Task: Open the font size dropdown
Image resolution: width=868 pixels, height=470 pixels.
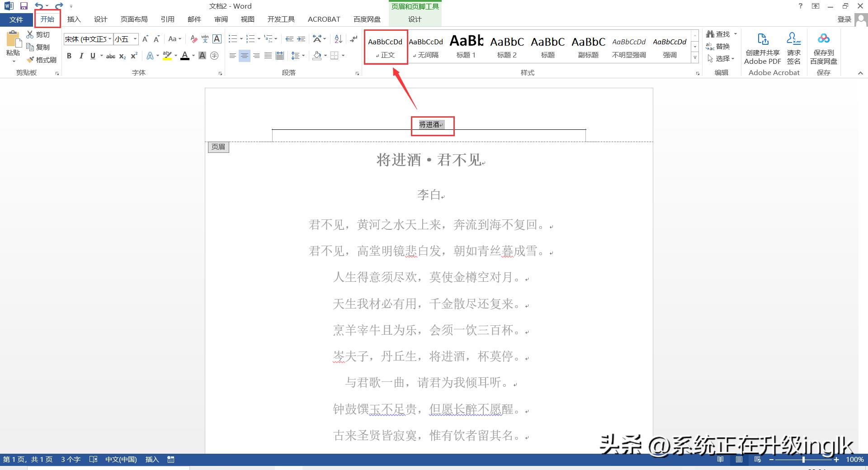Action: point(135,39)
